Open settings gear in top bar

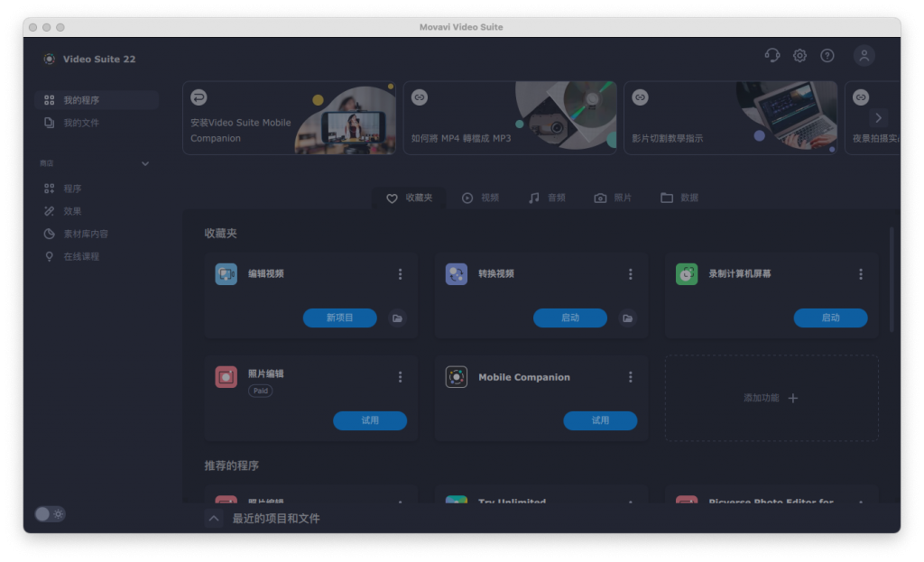tap(799, 55)
